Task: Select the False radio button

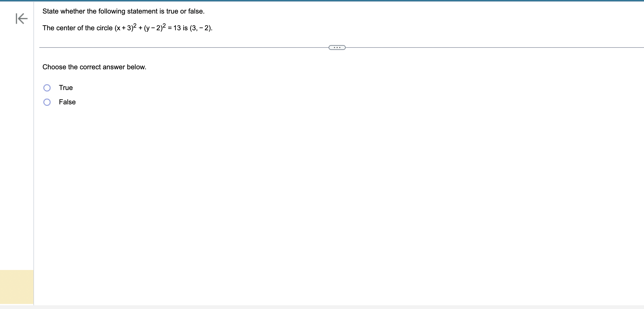Action: [x=47, y=102]
